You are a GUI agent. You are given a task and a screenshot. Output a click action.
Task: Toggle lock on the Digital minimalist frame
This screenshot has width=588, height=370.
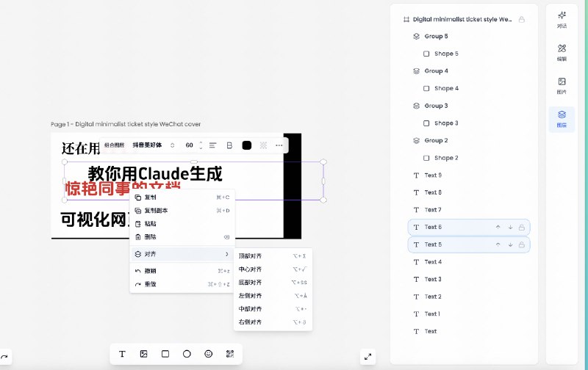tap(522, 20)
